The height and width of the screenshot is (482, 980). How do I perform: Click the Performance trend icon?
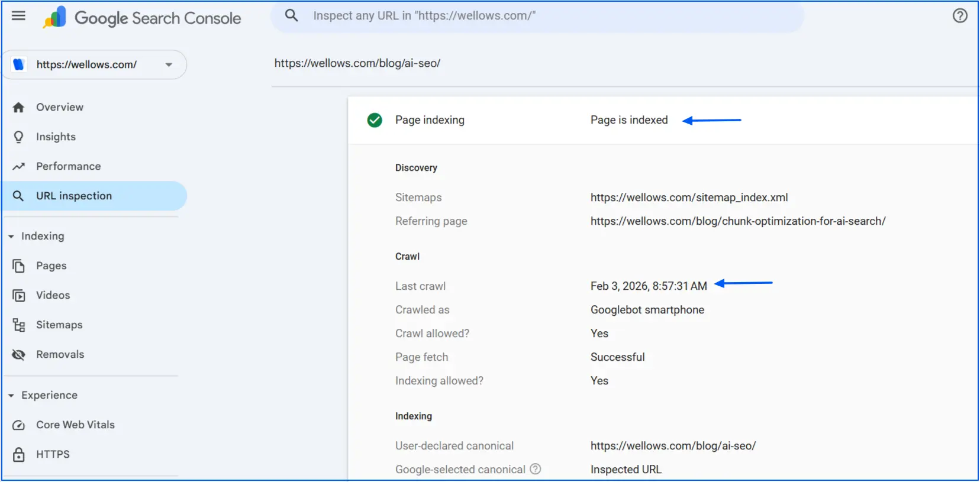18,167
